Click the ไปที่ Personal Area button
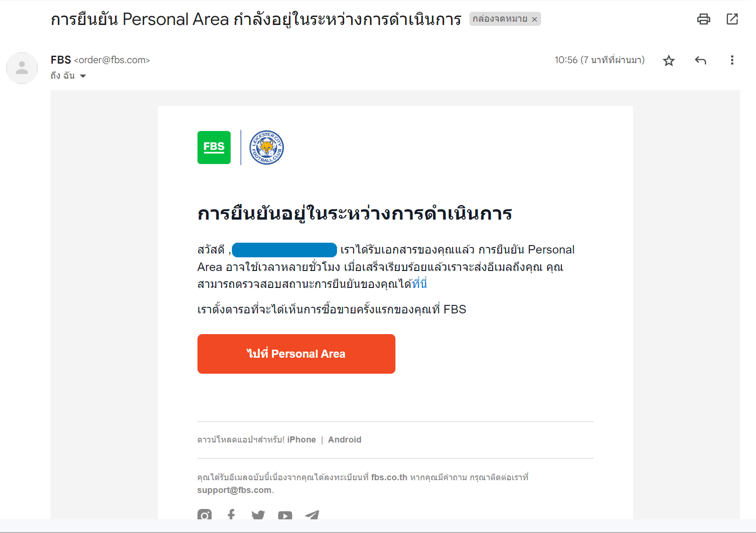 pyautogui.click(x=296, y=354)
